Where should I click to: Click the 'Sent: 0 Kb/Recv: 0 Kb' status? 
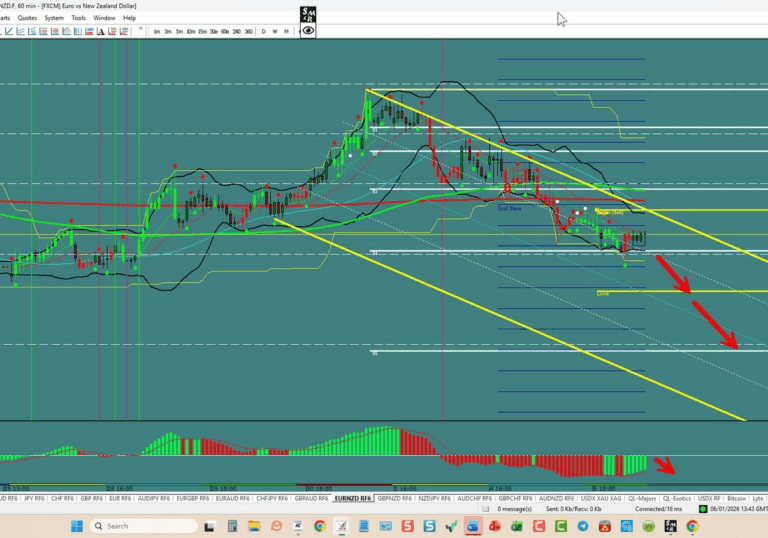(x=574, y=509)
